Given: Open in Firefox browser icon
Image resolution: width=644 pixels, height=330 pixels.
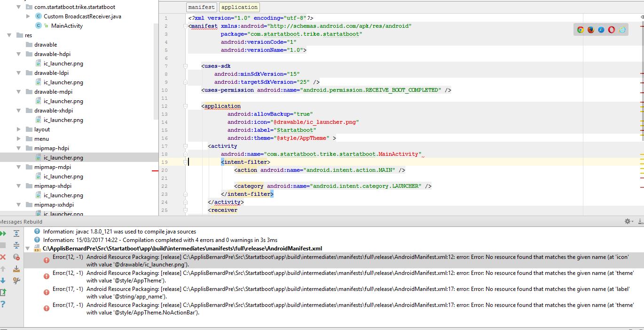Looking at the screenshot, I should (x=591, y=30).
